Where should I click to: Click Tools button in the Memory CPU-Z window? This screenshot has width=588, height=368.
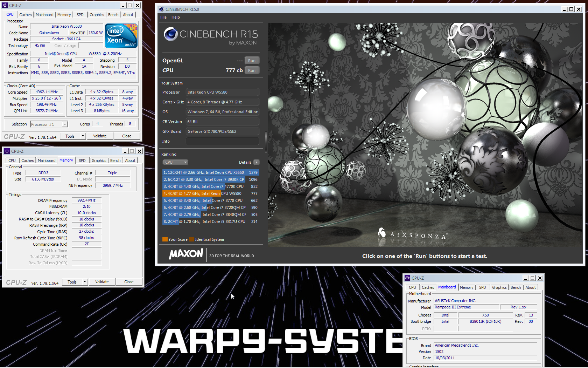72,282
